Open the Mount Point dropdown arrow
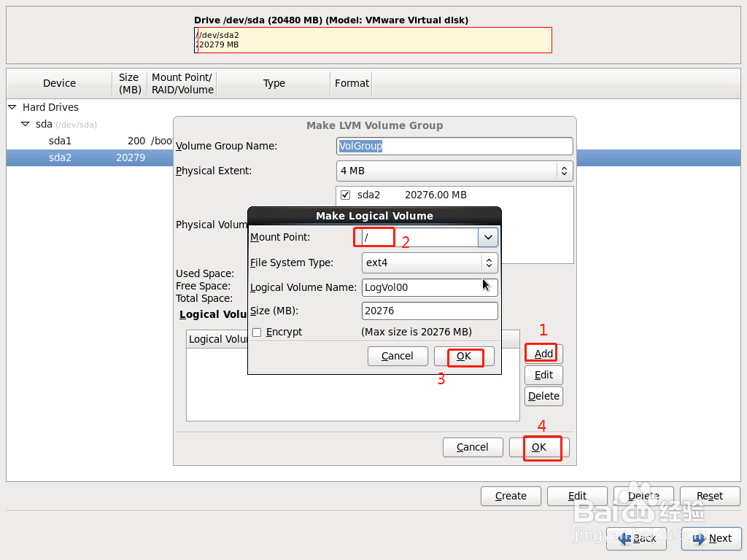The width and height of the screenshot is (747, 560). 488,237
